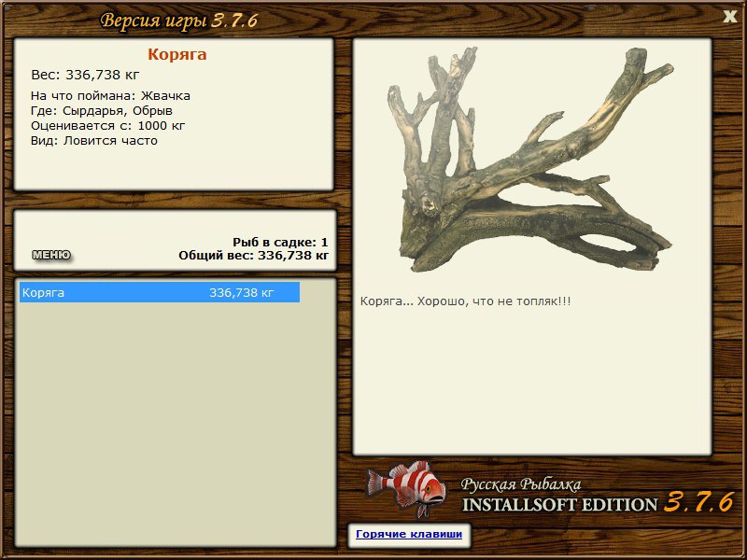This screenshot has height=560, width=747.
Task: Click the description 'Коряга... Хорошо, что не топляк!!!'
Action: point(465,301)
